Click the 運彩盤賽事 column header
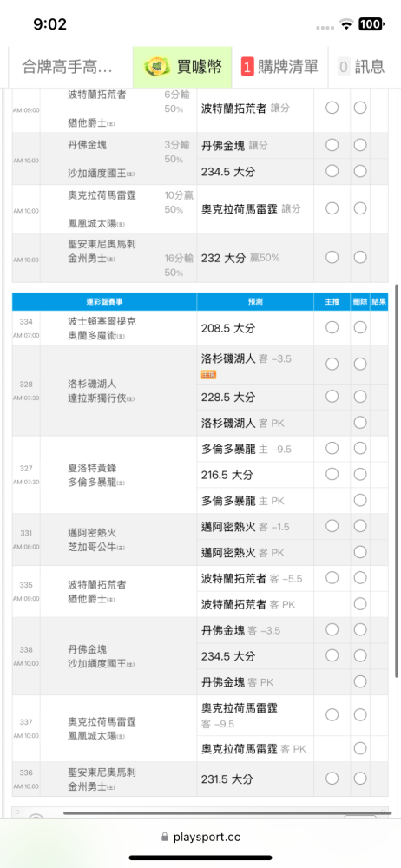The image size is (401, 868). (104, 302)
